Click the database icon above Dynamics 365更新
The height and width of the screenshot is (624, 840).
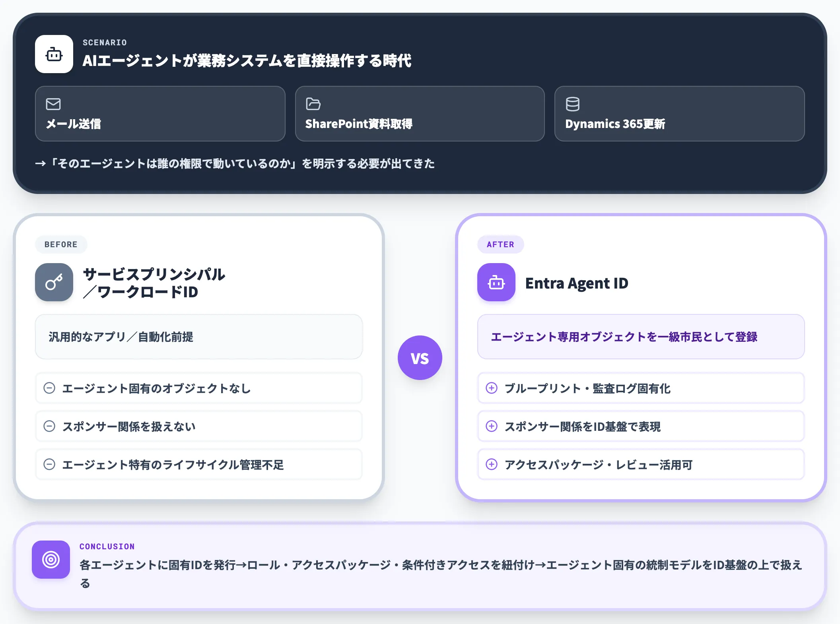tap(573, 104)
